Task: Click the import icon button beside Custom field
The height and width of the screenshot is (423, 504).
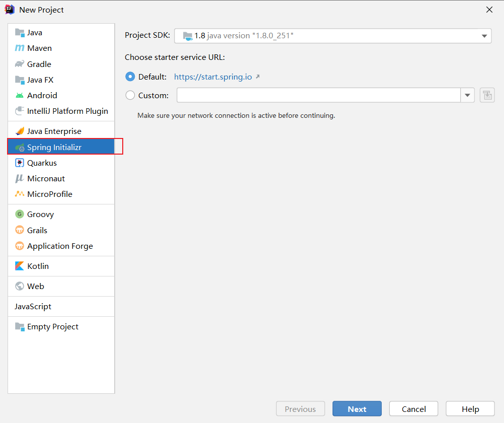Action: (x=487, y=95)
